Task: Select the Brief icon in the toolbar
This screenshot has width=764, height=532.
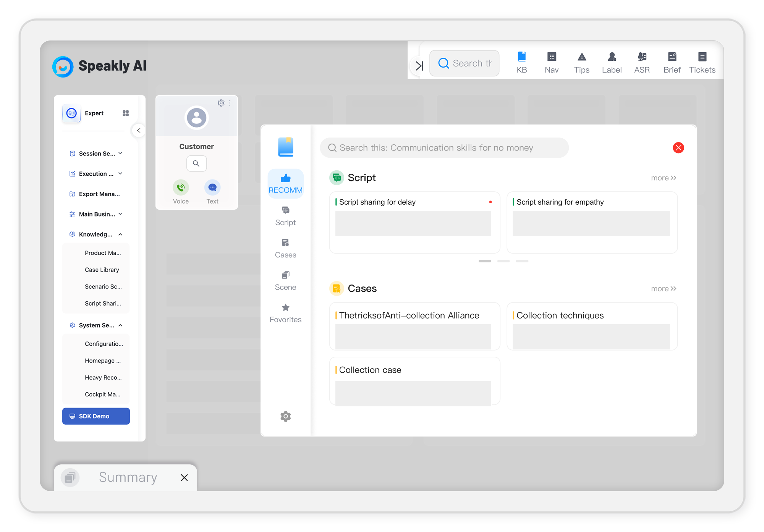Action: [x=672, y=61]
